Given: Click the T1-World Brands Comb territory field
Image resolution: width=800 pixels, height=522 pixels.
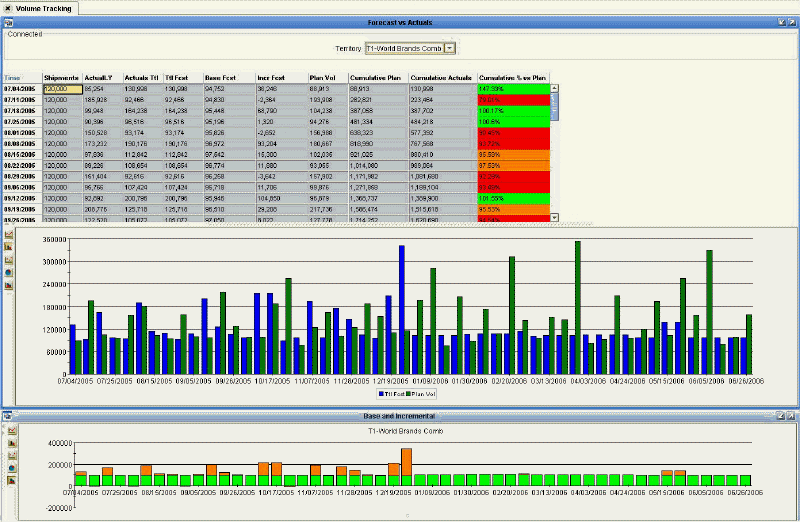Looking at the screenshot, I should click(x=405, y=48).
